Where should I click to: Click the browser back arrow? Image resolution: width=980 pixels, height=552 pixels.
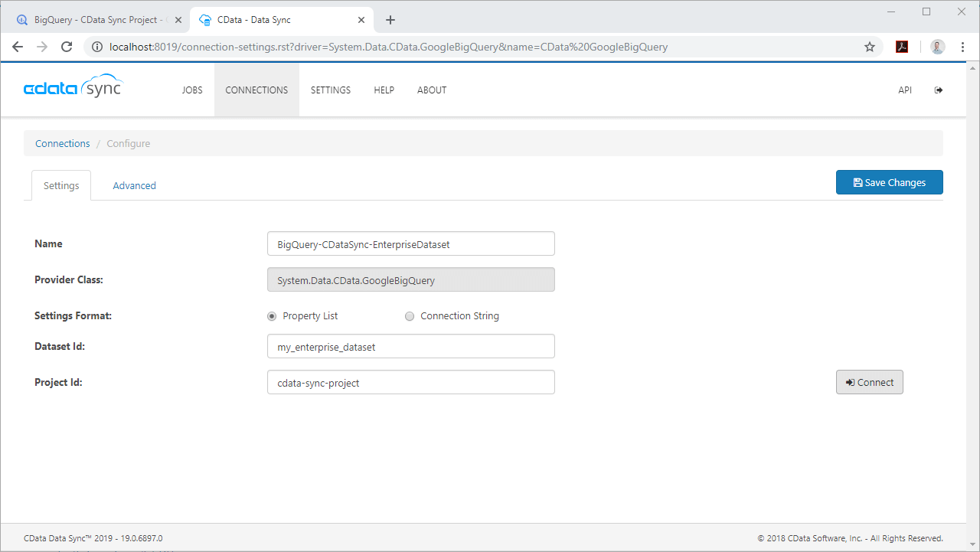tap(18, 46)
